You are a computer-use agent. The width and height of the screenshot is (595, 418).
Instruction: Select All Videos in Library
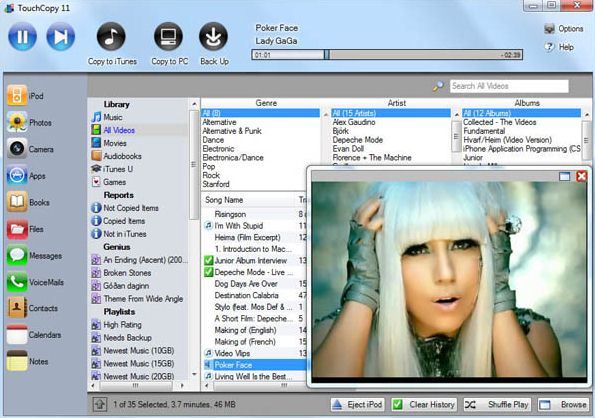[113, 130]
